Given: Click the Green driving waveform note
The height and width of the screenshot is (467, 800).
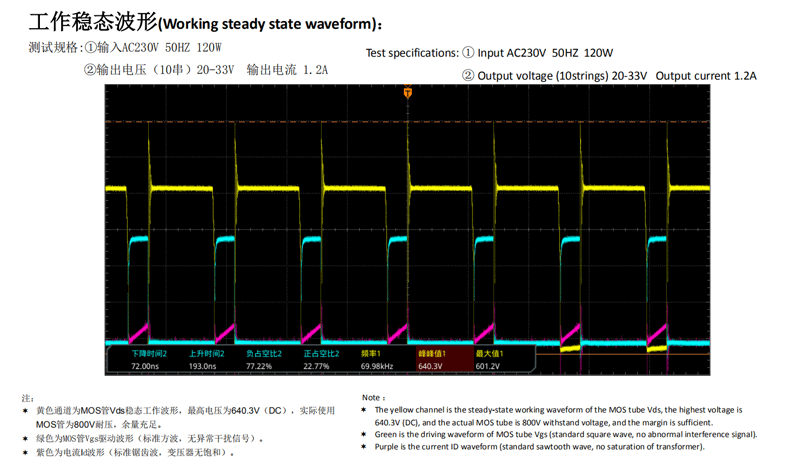Looking at the screenshot, I should [565, 434].
